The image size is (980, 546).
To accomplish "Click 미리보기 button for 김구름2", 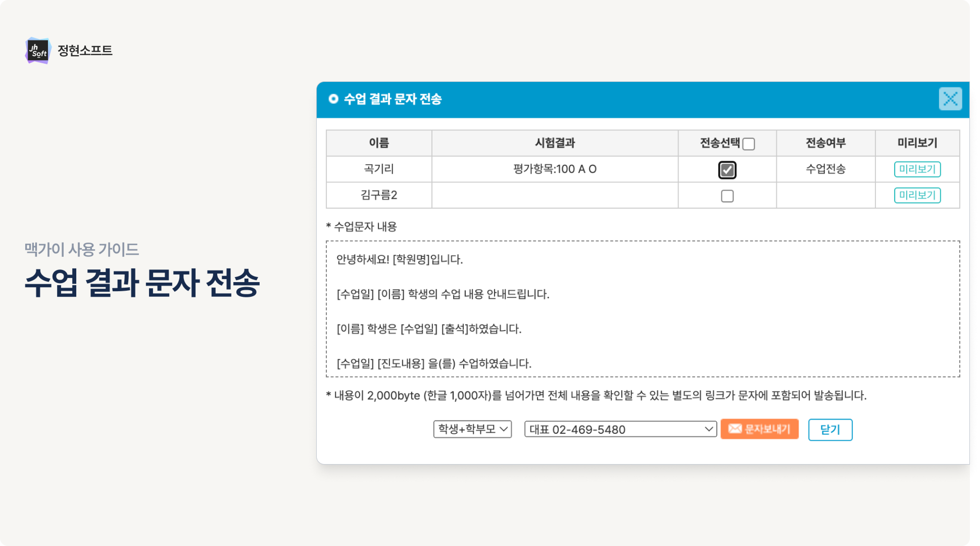I will [x=917, y=195].
